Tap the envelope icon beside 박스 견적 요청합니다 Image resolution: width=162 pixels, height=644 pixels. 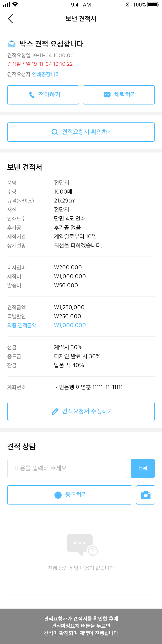11,44
